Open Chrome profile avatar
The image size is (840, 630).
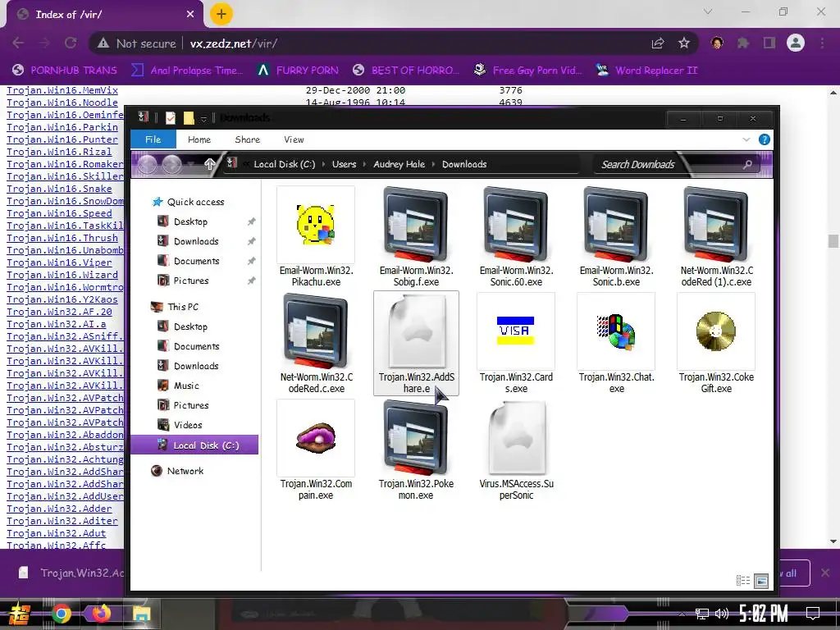(796, 43)
